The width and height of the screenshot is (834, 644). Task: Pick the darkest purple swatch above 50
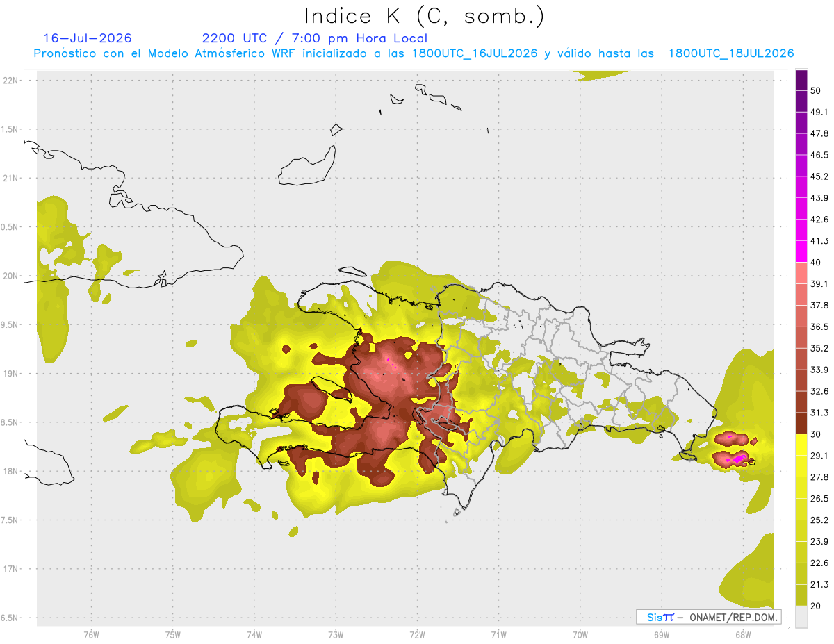pyautogui.click(x=801, y=81)
